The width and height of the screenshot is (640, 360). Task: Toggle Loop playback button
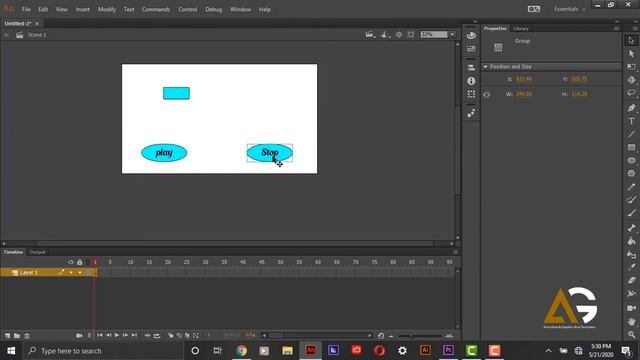(157, 336)
